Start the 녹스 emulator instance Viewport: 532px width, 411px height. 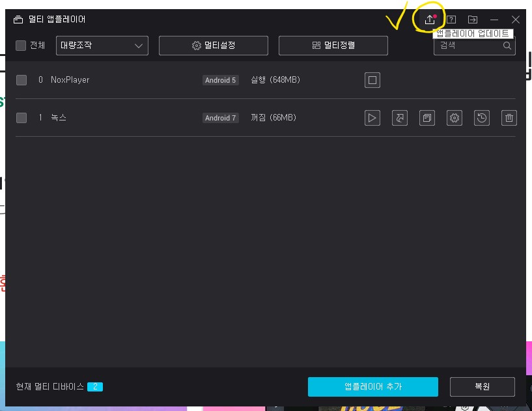click(x=372, y=118)
